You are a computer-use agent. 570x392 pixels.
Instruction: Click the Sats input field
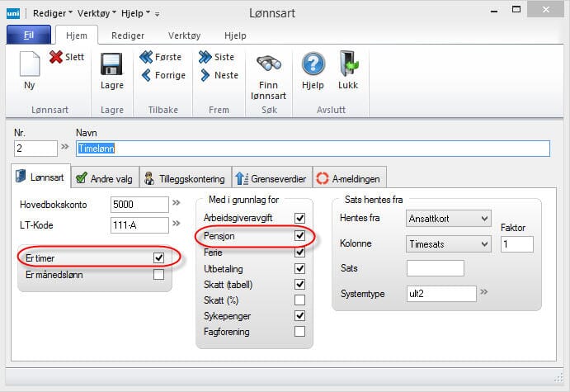[436, 268]
